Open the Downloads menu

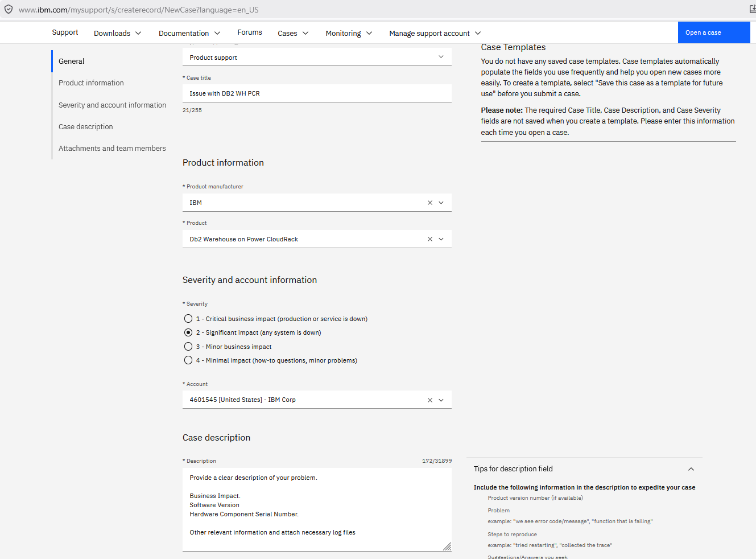coord(118,33)
